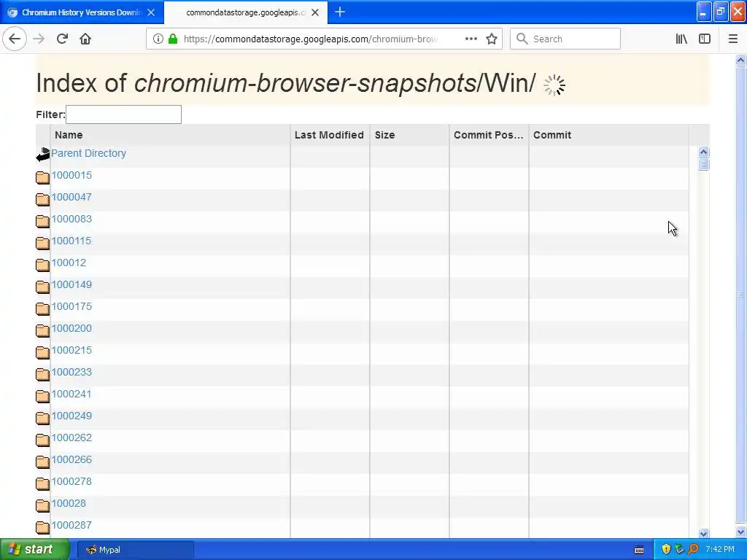Click the Parent Directory back-arrow icon
Viewport: 747px width, 560px height.
coord(43,155)
